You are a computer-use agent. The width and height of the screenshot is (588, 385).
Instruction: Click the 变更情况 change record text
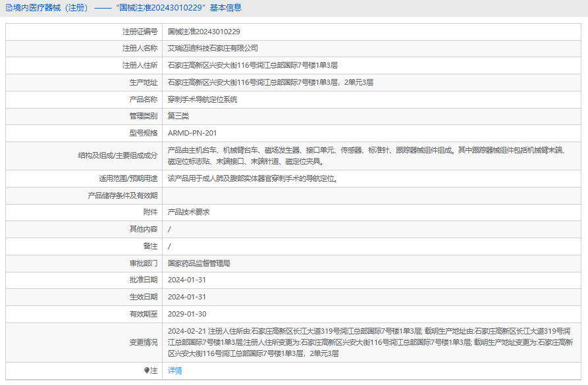pos(370,342)
